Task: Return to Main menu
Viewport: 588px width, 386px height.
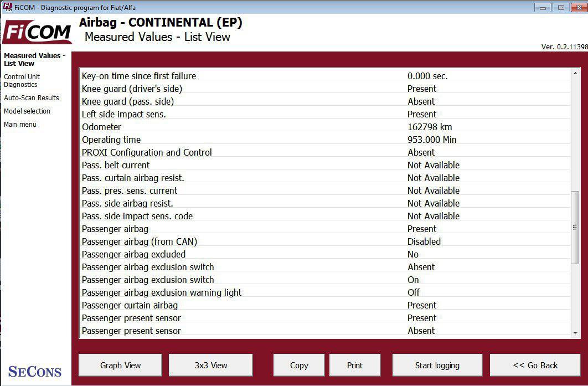Action: [x=20, y=125]
